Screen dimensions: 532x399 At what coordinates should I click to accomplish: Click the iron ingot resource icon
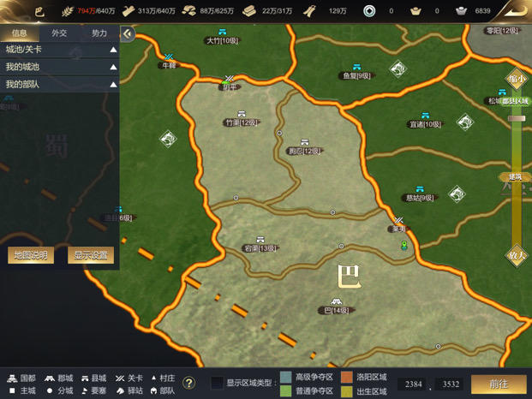click(249, 11)
